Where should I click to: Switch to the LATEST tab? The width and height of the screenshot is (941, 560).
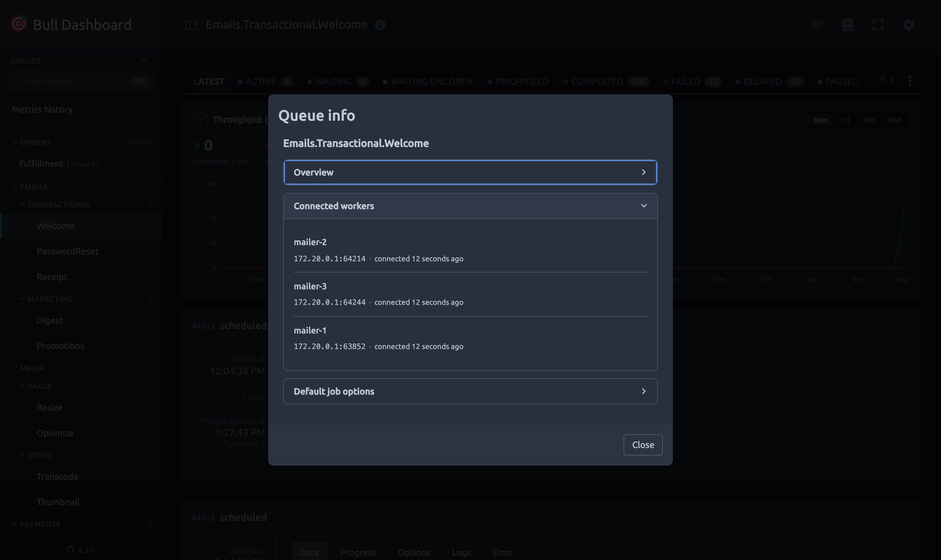(x=209, y=82)
